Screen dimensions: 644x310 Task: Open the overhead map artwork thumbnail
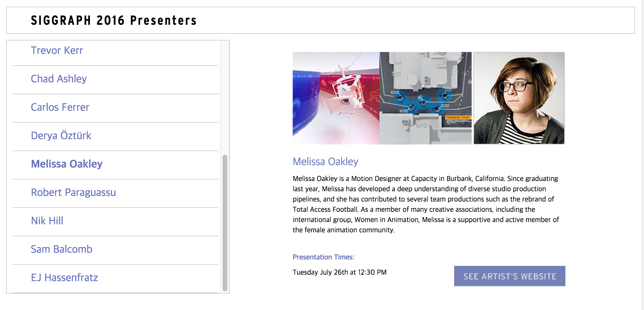425,98
